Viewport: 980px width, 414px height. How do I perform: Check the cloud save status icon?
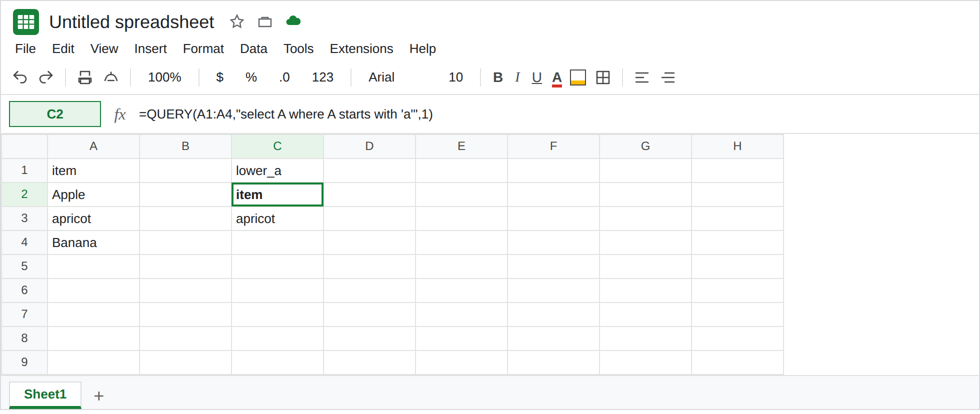pyautogui.click(x=293, y=21)
